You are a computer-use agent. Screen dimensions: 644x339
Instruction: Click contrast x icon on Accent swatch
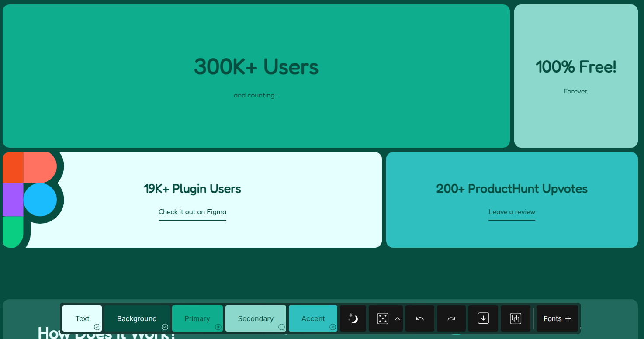[x=332, y=327]
